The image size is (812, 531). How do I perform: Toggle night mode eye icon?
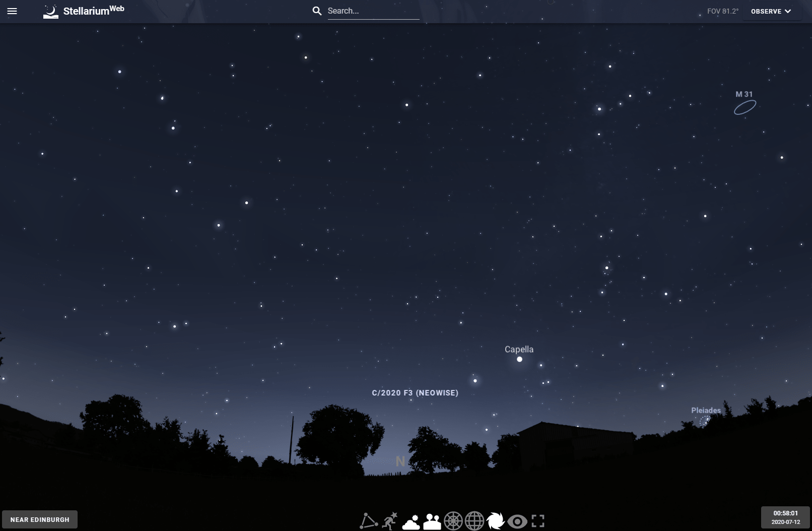(517, 521)
